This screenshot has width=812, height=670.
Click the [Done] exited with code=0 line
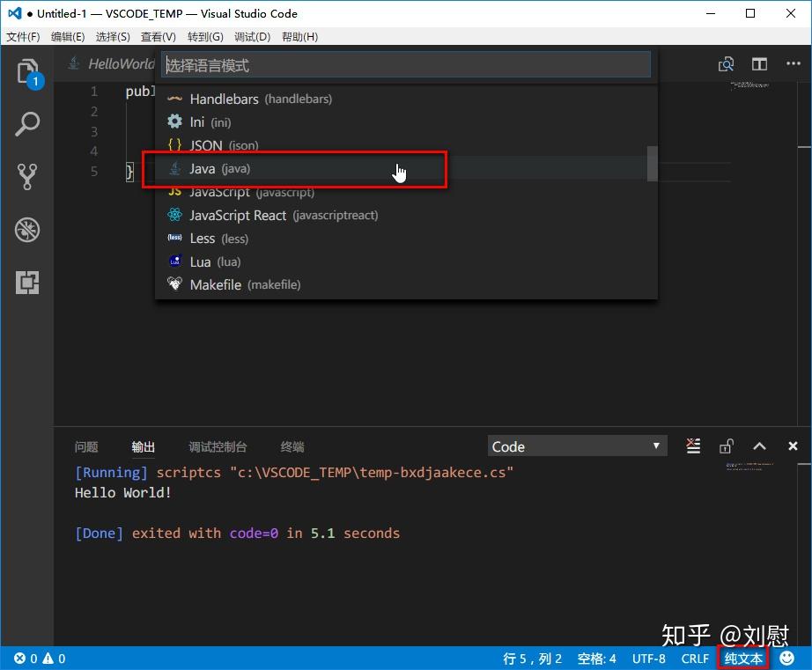point(237,534)
